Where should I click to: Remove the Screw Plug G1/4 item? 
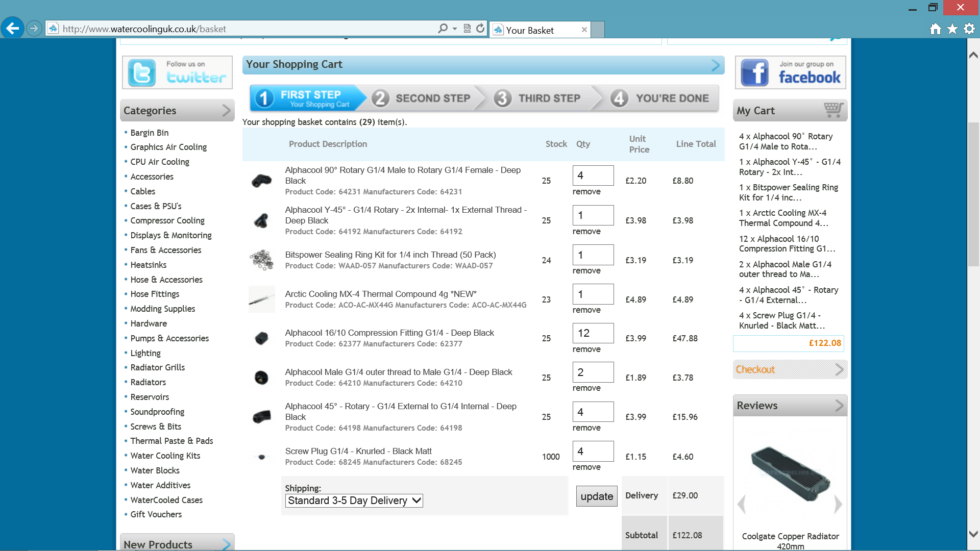(x=586, y=467)
